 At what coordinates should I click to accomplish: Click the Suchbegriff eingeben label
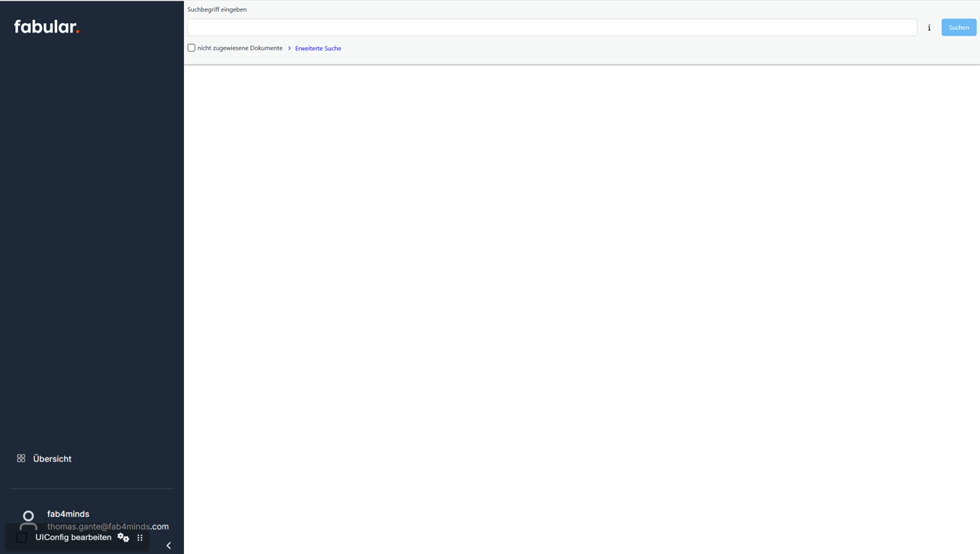pos(216,9)
